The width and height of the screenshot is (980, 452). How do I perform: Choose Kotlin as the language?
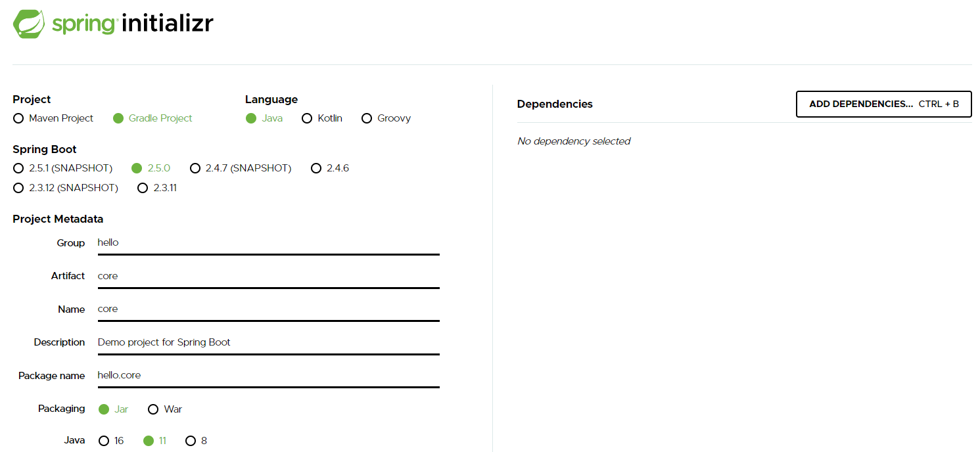[x=322, y=118]
